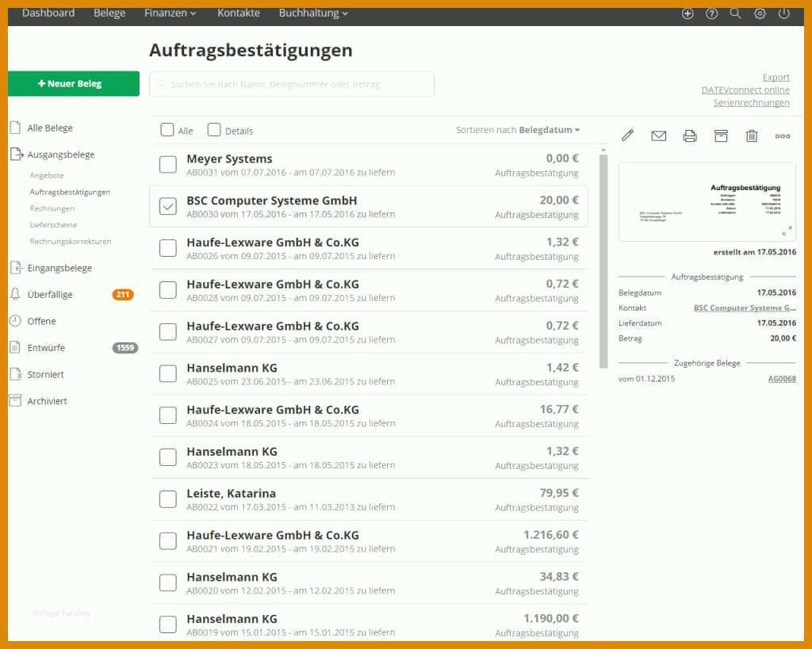Open BSC Computer Systeme contact link
This screenshot has height=649, width=812.
tap(745, 308)
